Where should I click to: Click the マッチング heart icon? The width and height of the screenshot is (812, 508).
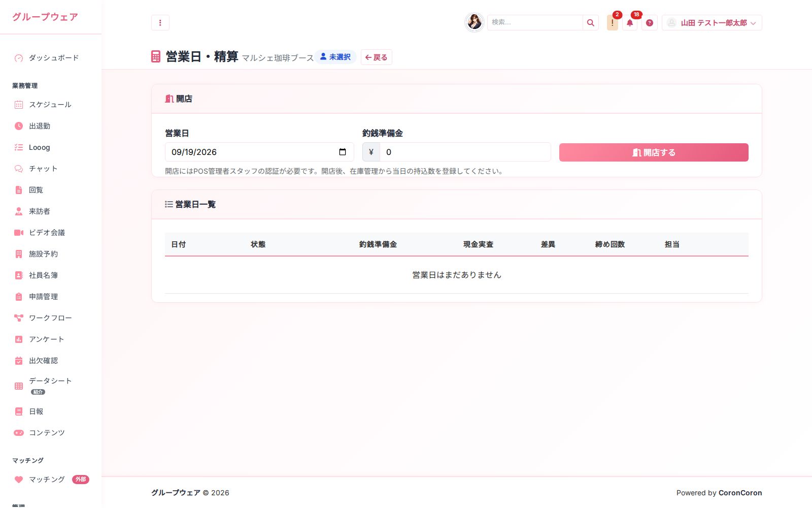(19, 480)
